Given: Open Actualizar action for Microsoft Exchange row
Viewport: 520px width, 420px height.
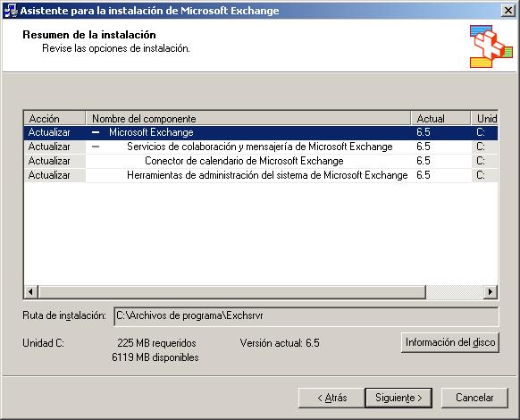Looking at the screenshot, I should 49,132.
